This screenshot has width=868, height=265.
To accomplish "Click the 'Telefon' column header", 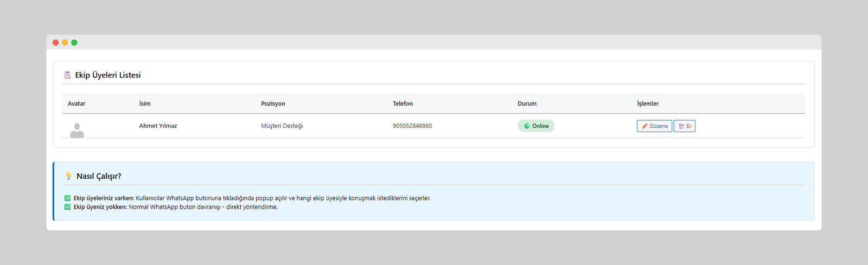I will 403,104.
